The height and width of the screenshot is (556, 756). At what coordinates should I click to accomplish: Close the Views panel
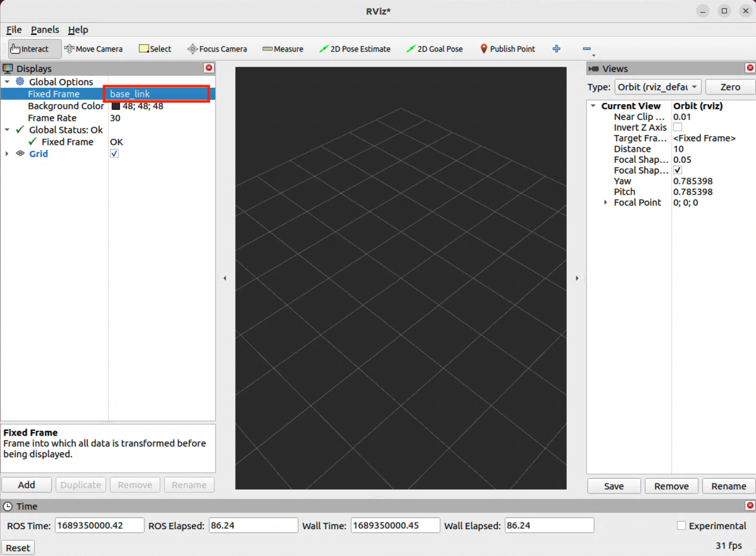click(x=750, y=68)
